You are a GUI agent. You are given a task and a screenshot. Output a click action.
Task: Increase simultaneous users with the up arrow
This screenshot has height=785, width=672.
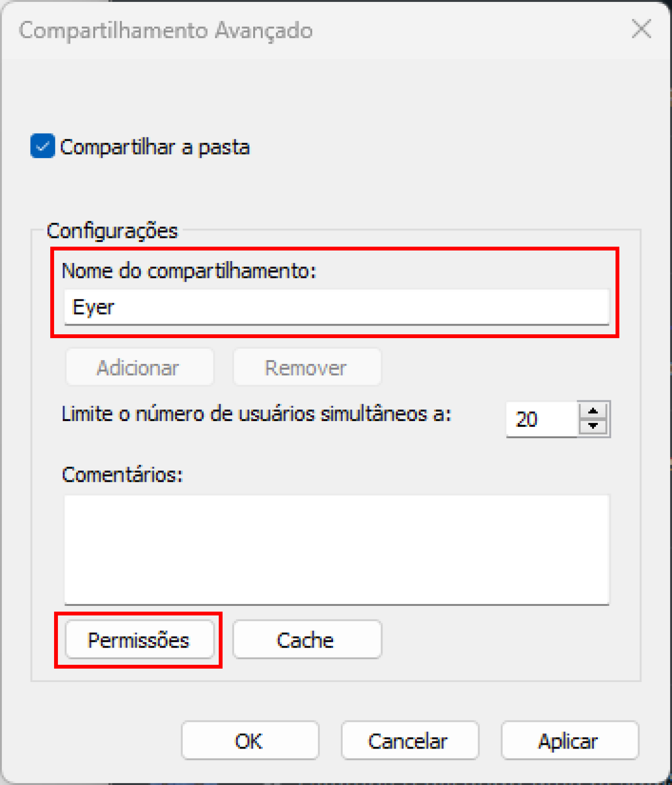(x=593, y=411)
